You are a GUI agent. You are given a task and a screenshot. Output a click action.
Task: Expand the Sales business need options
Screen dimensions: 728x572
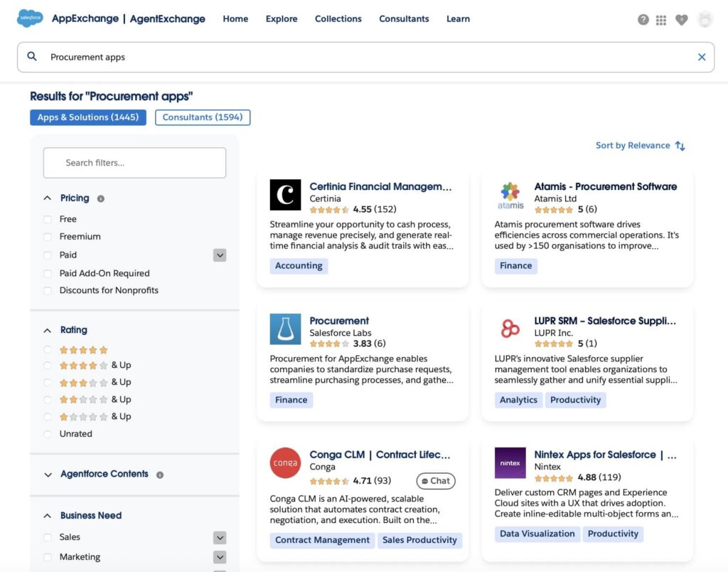[x=220, y=537]
